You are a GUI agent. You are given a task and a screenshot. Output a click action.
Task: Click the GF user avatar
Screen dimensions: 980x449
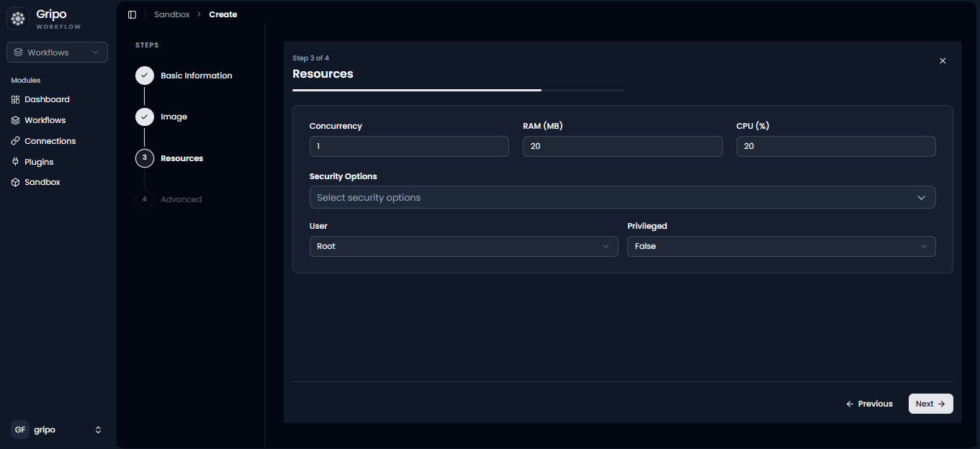[20, 430]
